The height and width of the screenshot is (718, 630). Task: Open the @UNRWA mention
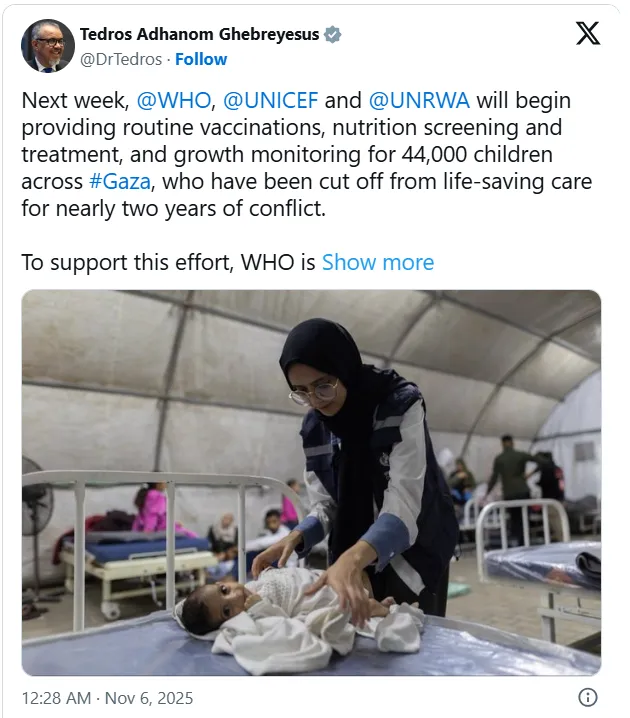pos(419,100)
